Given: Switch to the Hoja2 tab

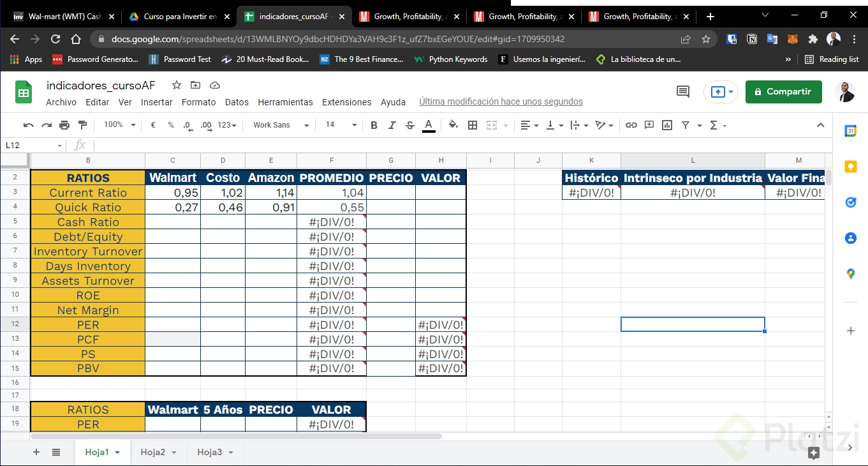Looking at the screenshot, I should 153,452.
